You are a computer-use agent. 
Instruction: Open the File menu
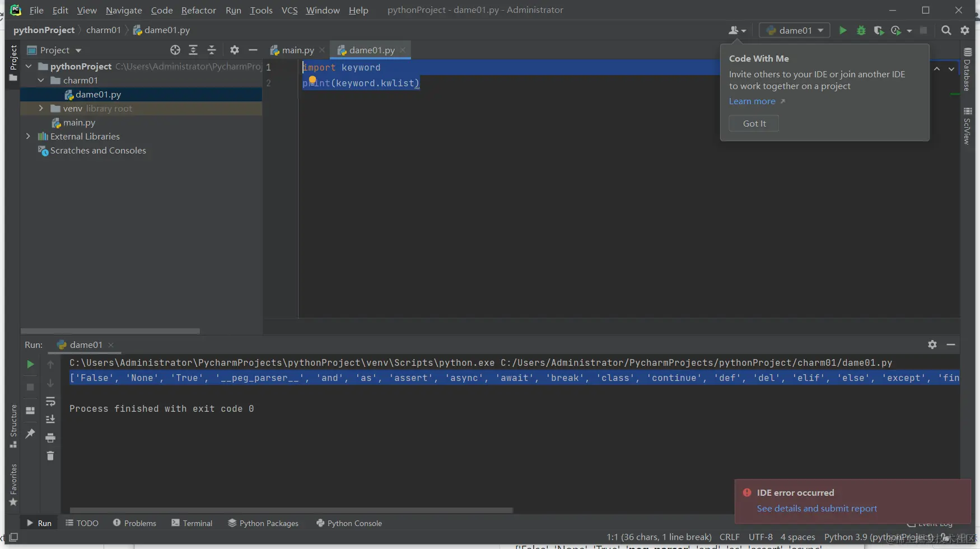[36, 10]
